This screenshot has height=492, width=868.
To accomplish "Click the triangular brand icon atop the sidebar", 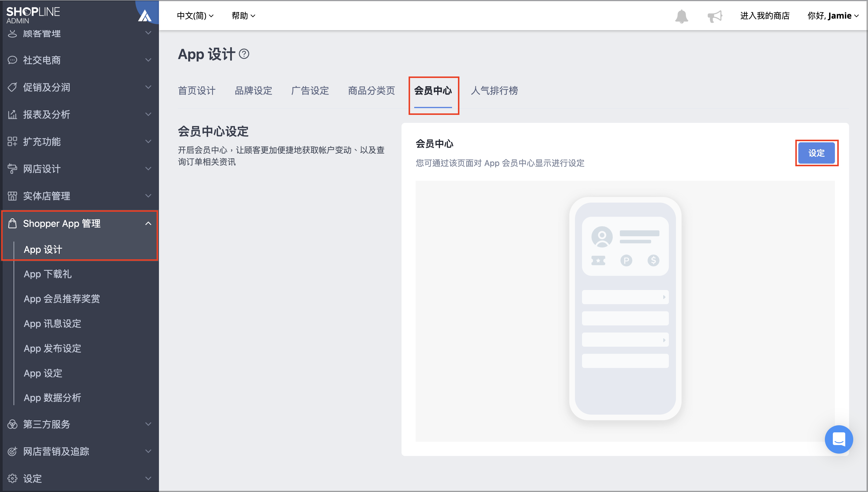I will [x=145, y=16].
